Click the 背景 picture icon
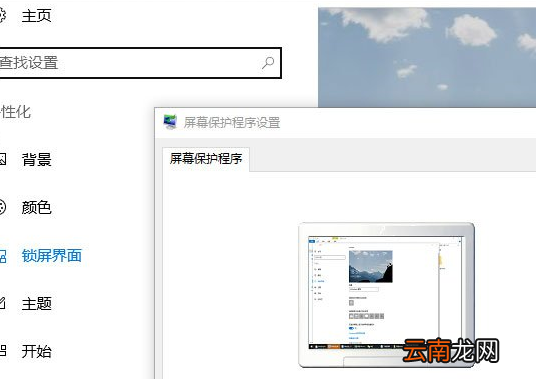 [x=2, y=159]
